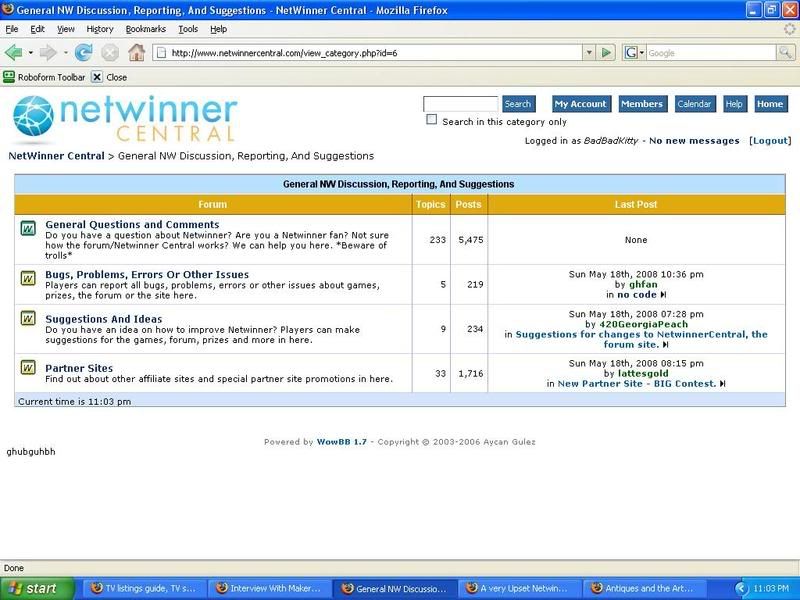Open the Back history dropdown arrow
The image size is (800, 600).
pos(31,53)
